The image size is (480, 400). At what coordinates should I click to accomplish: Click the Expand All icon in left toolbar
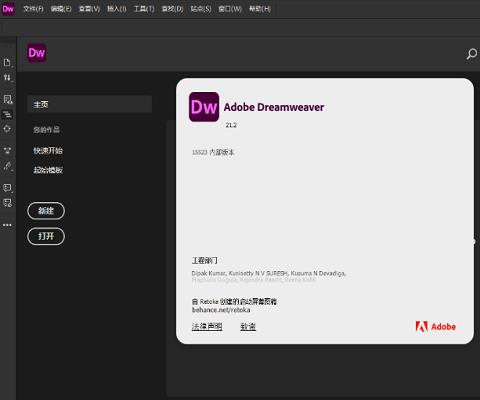coord(7,150)
